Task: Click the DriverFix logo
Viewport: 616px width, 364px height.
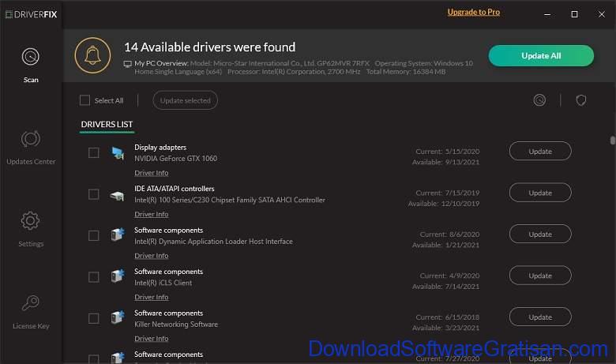Action: (x=31, y=14)
